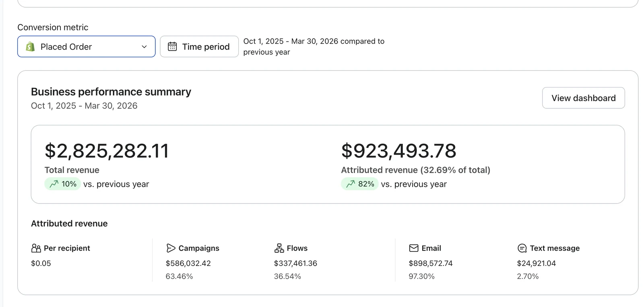Viewport: 644px width, 307px height.
Task: Click the Email value $898,572.74
Action: tap(431, 263)
